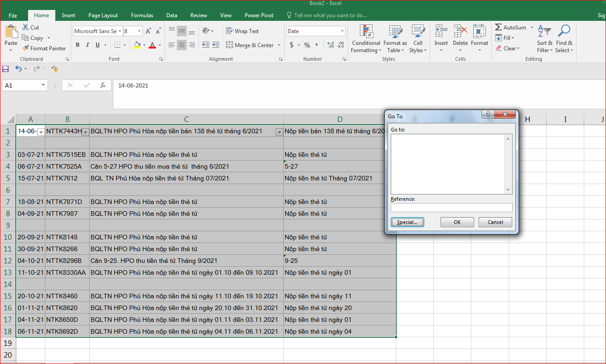Toggle Bold formatting
Image resolution: width=606 pixels, height=364 pixels.
78,45
